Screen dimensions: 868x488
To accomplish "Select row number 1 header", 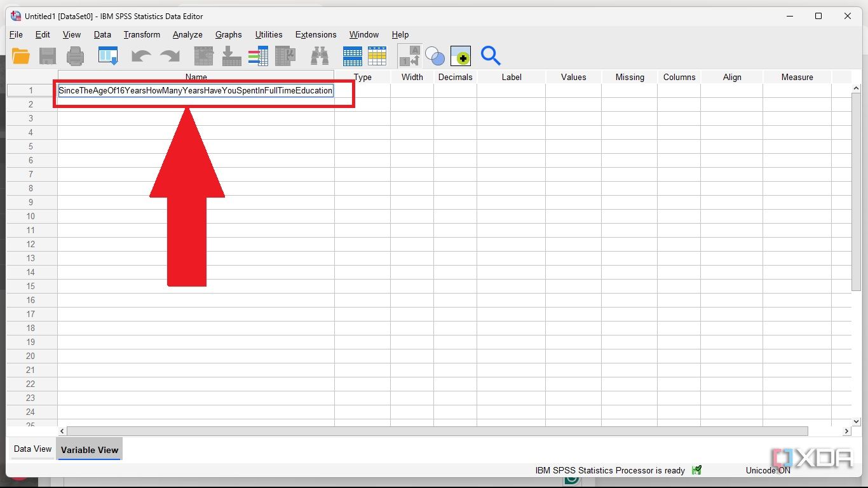I will 32,90.
